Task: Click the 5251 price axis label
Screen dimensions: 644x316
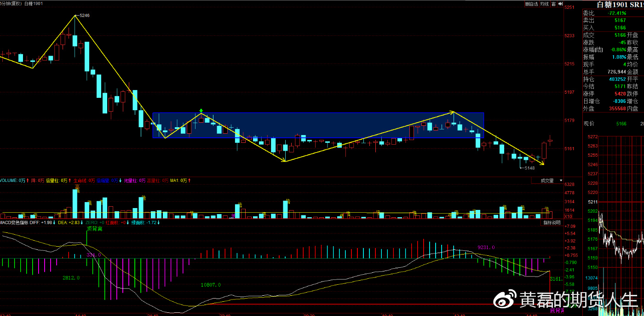Action: click(569, 7)
